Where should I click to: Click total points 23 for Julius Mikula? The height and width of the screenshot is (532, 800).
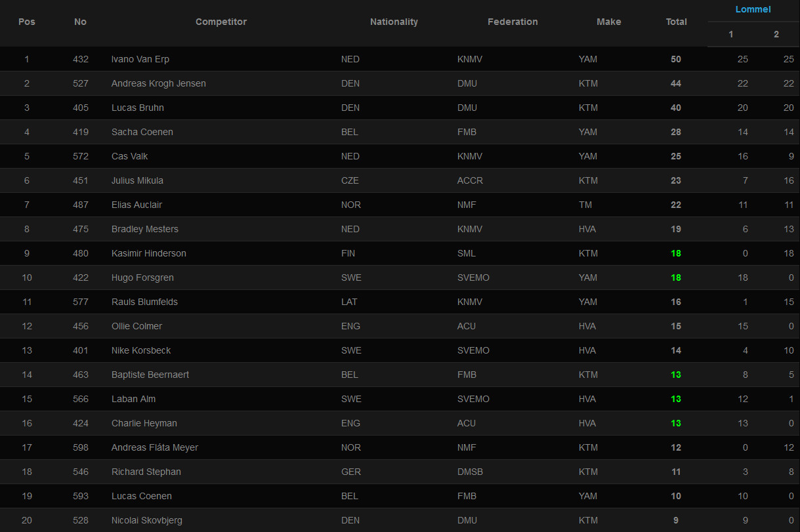[676, 180]
